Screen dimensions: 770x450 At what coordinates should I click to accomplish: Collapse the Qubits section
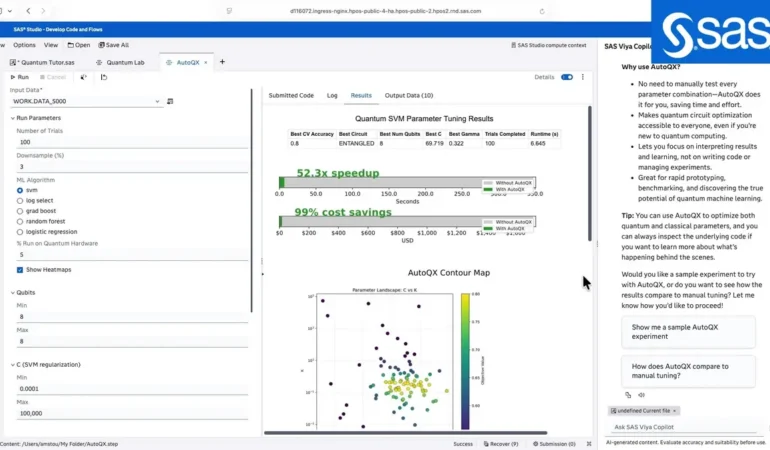pos(13,292)
